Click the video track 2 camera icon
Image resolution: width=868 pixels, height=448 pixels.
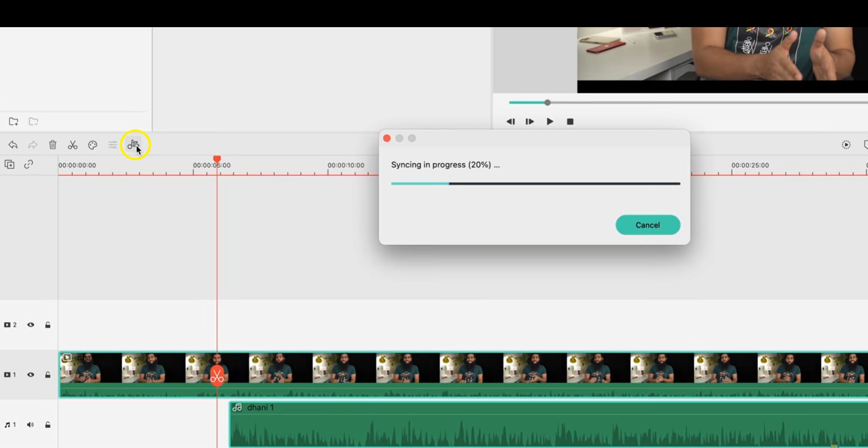[x=7, y=325]
